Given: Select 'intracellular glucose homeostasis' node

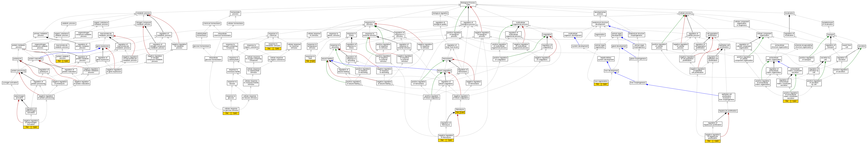Looking at the screenshot, I should (x=213, y=59).
